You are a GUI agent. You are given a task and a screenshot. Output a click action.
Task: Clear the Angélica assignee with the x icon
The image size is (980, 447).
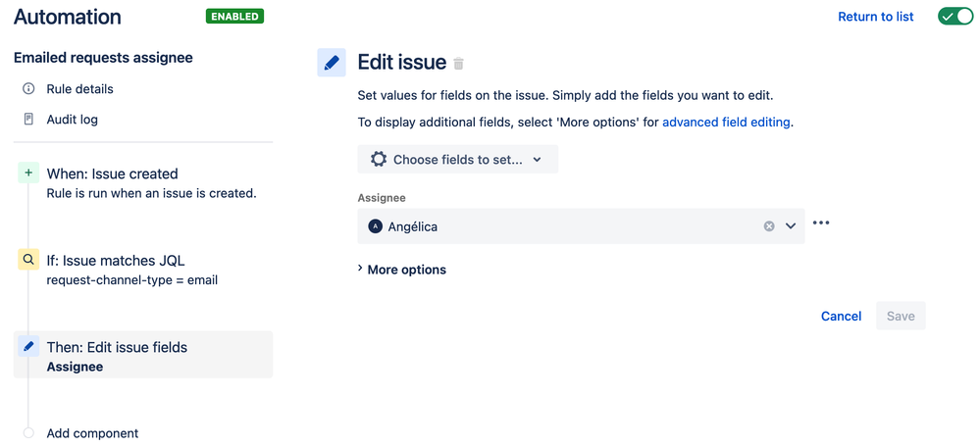point(769,226)
